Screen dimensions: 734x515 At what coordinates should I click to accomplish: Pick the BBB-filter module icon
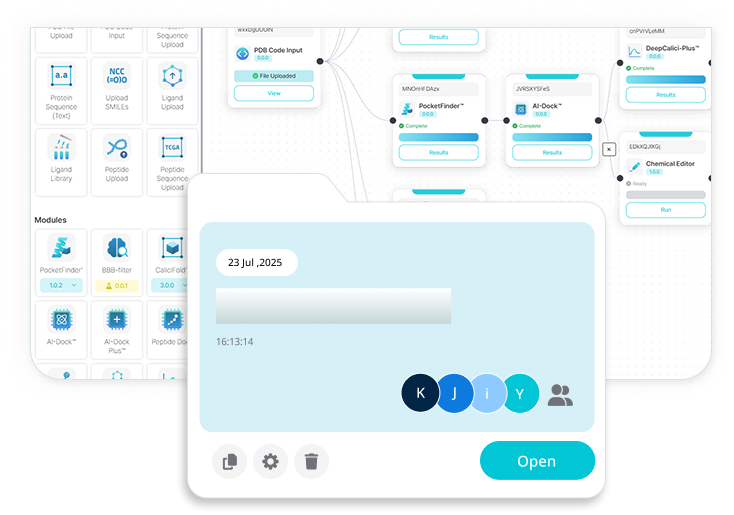click(117, 249)
